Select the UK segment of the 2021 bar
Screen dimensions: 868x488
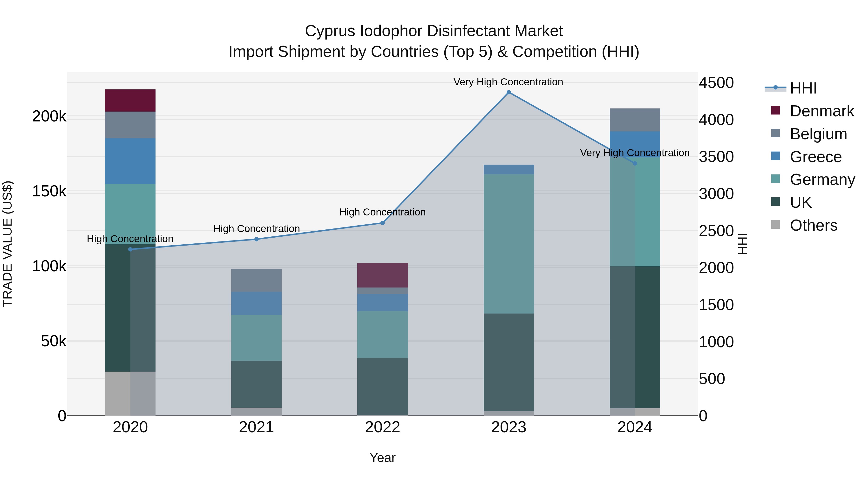click(x=257, y=384)
